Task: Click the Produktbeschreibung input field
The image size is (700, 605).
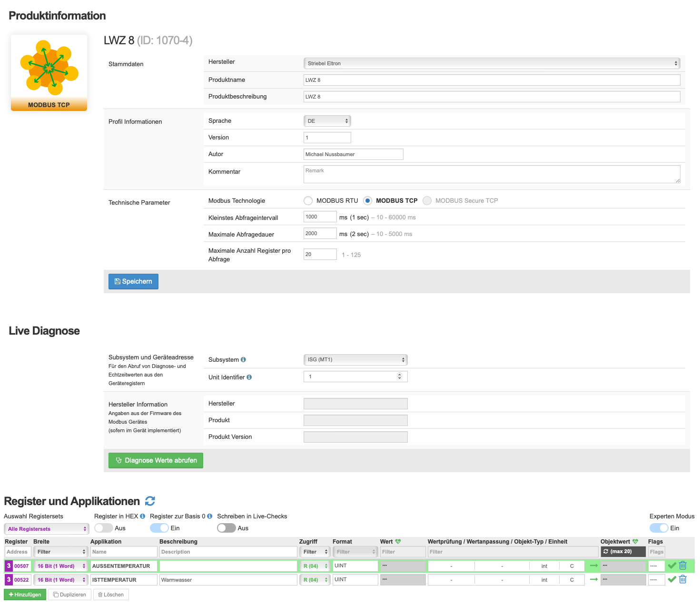Action: (492, 97)
